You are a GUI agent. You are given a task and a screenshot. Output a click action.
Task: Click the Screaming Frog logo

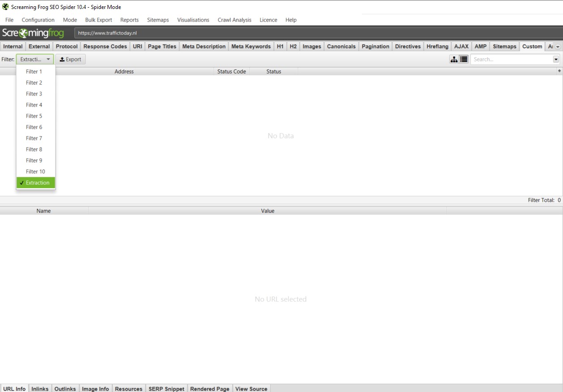pos(33,33)
